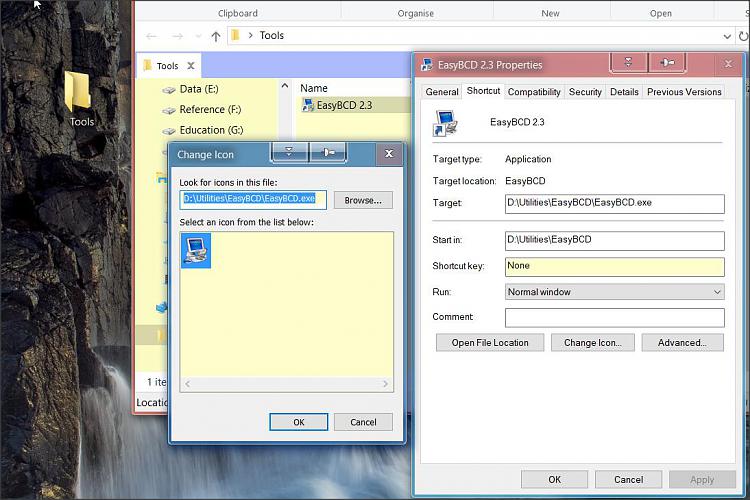
Task: Click Open File Location button
Action: click(490, 343)
